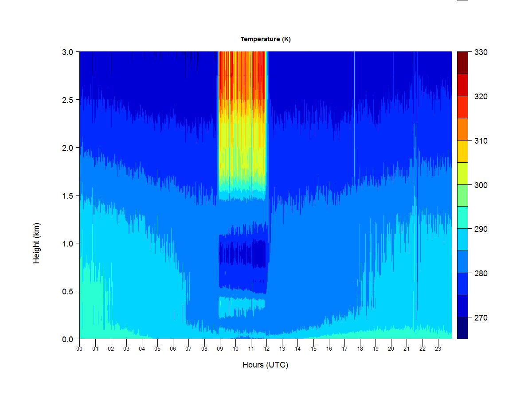Viewport: 532px width, 399px height.
Task: Select the darkest red swatch atop the colorbar
Action: pos(462,63)
